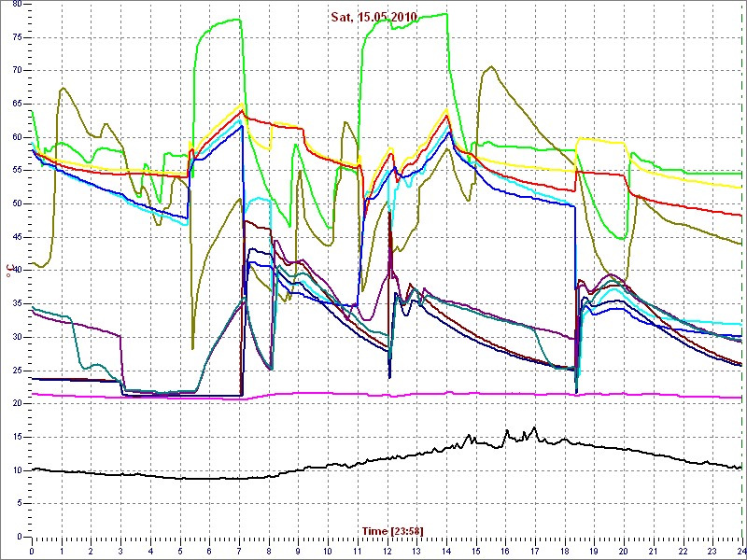Click the hour 18 label on the time axis
Viewport: 747px width, 560px height.
[564, 551]
